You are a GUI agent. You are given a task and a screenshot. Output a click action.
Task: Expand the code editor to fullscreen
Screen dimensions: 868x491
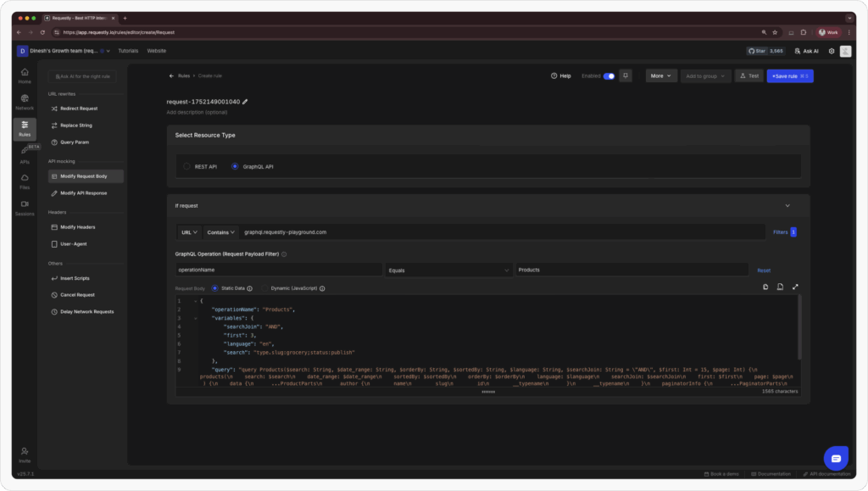795,287
